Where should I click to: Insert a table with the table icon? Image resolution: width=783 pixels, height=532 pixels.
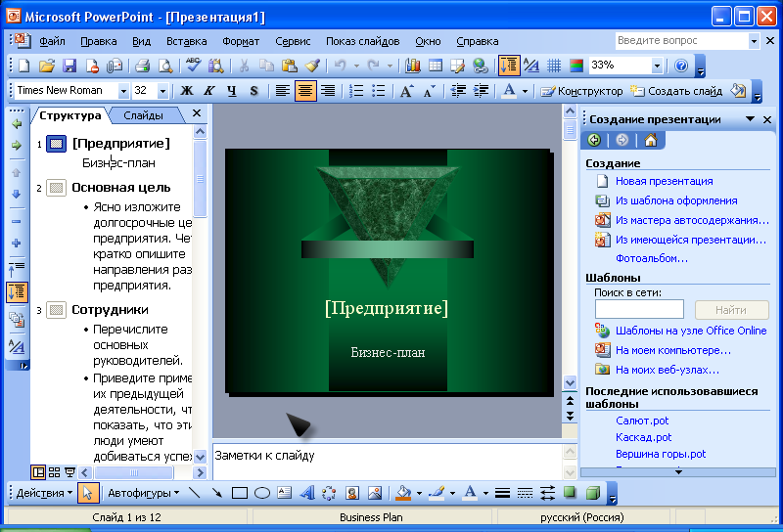436,66
